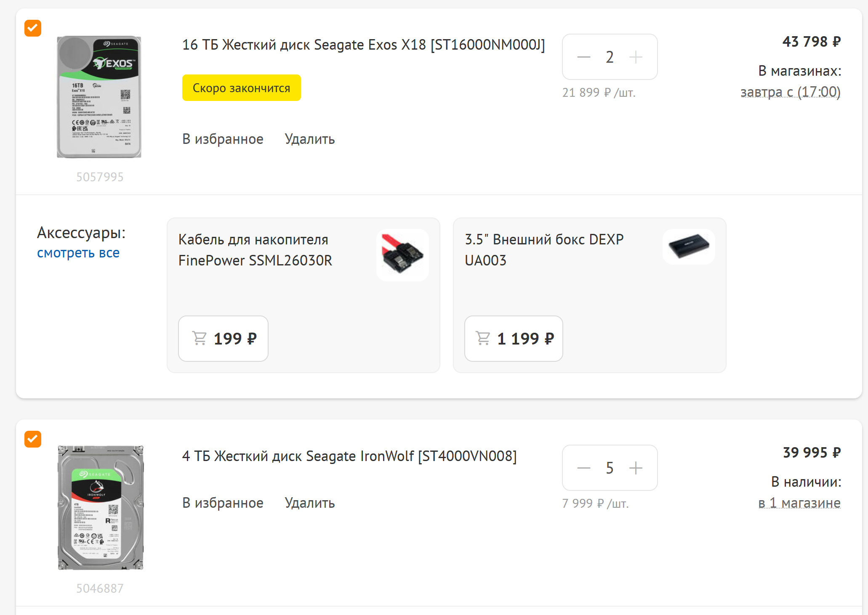Decrease Seagate Exos X18 quantity with minus

tap(583, 57)
